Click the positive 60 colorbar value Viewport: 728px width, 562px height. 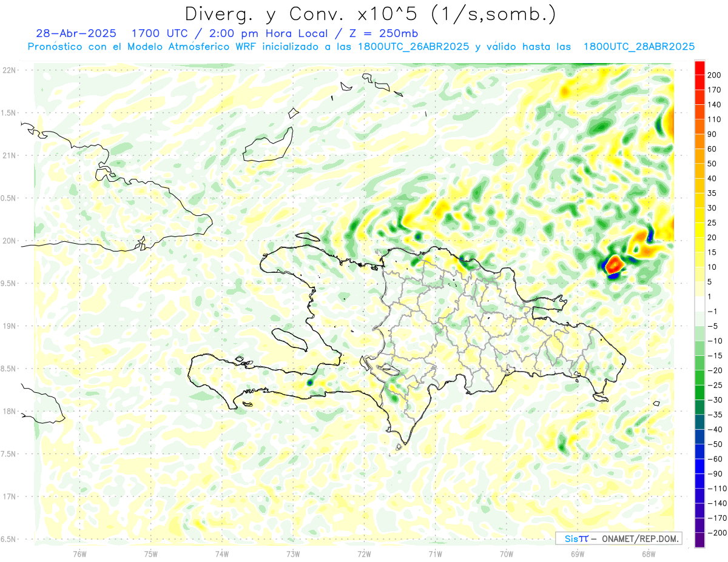(712, 149)
